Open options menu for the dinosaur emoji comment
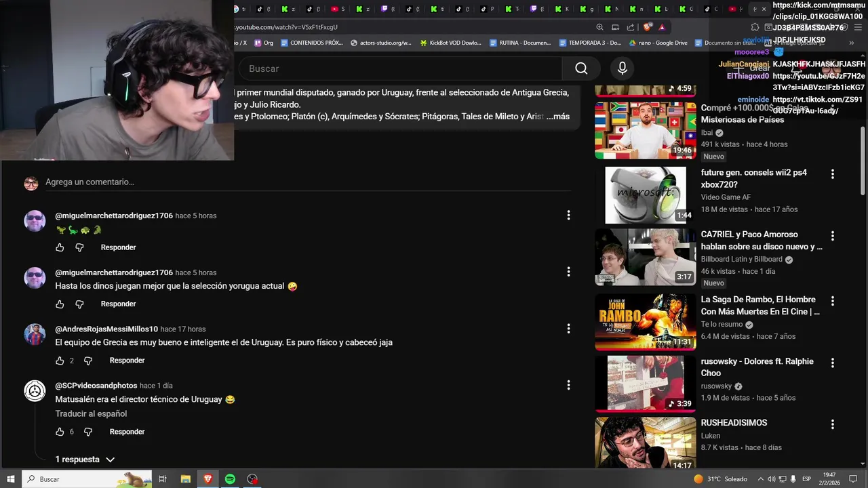The width and height of the screenshot is (868, 488). (x=568, y=216)
